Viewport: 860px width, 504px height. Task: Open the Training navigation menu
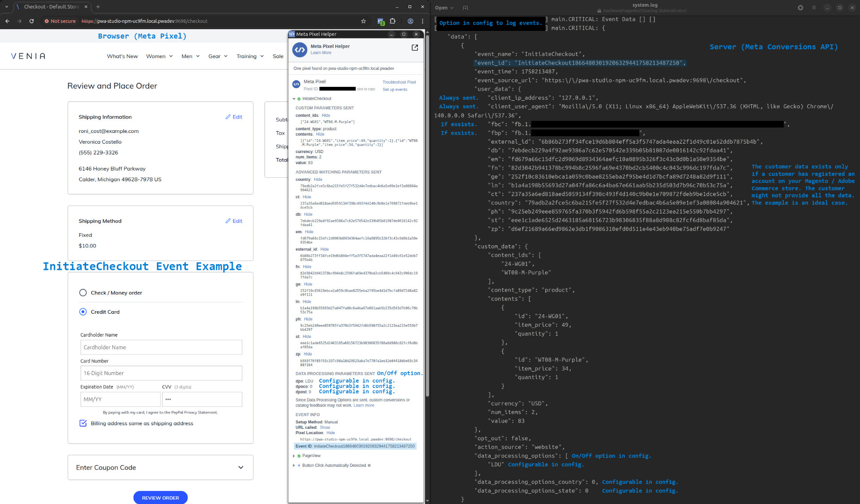point(250,56)
